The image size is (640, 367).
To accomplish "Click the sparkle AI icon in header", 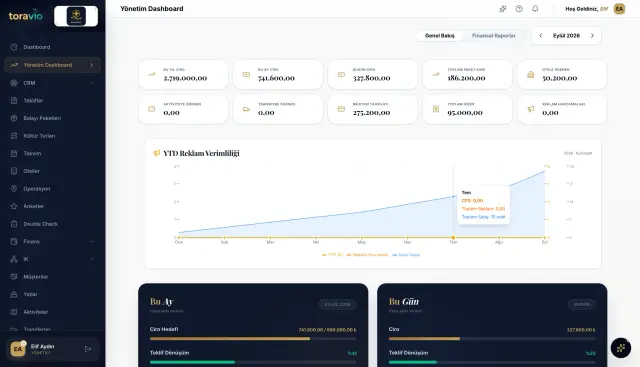I will (x=503, y=9).
